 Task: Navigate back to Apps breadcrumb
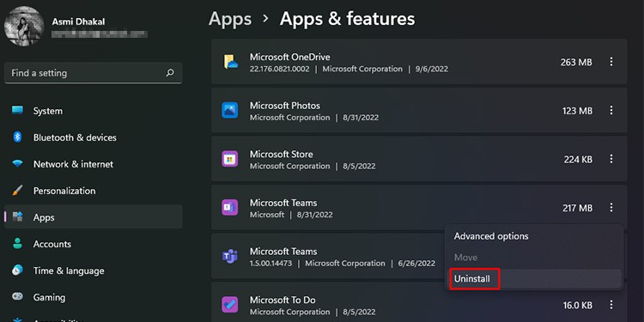pyautogui.click(x=230, y=19)
